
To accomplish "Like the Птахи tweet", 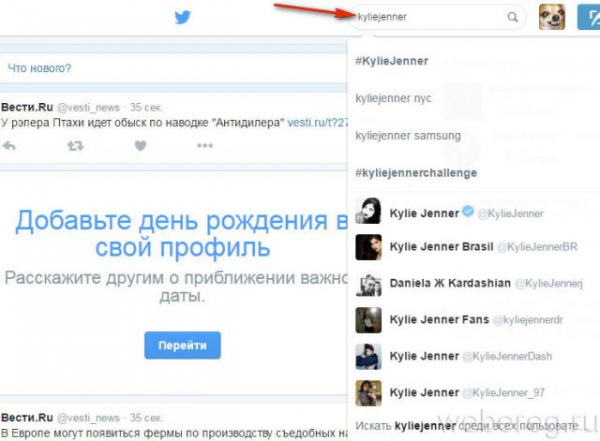I will pos(140,145).
